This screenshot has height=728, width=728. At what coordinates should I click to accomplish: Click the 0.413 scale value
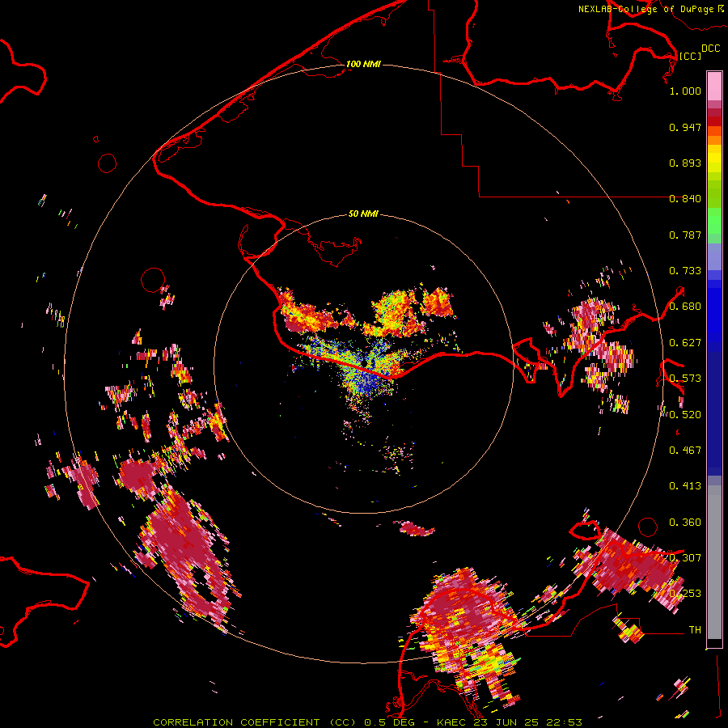pyautogui.click(x=685, y=486)
